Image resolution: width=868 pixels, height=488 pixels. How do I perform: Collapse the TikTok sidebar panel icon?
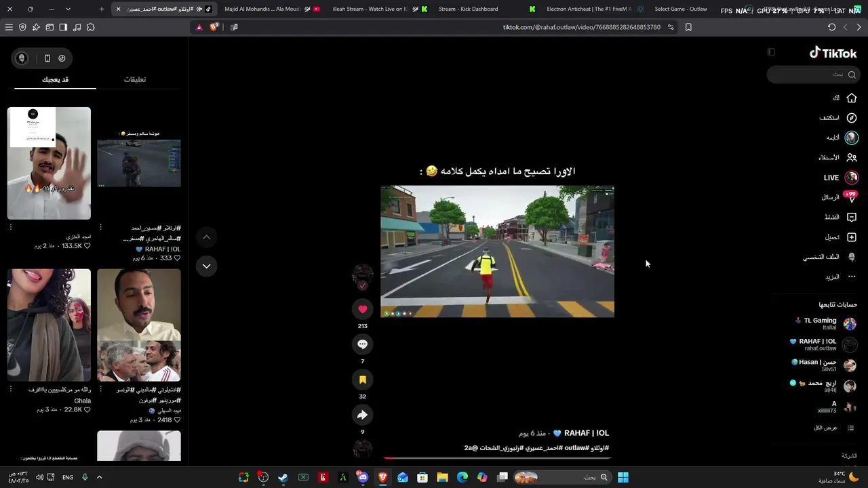[x=771, y=52]
